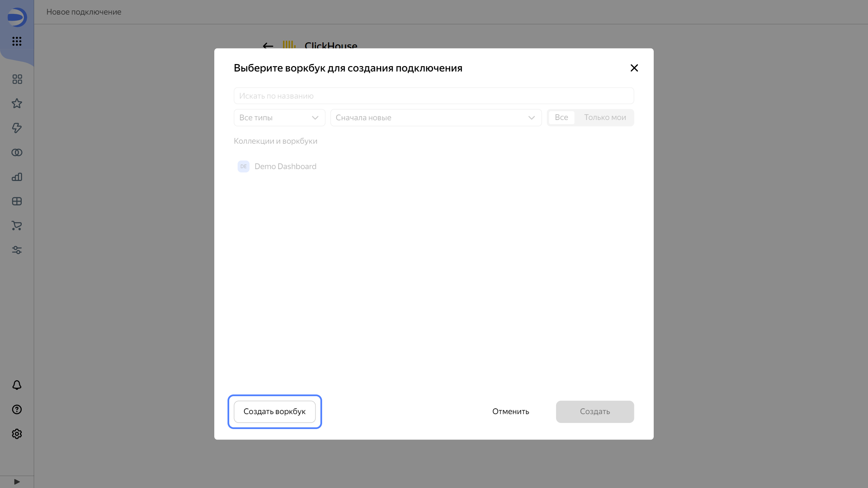
Task: Open Dashboards via the table grid icon
Action: pos(17,201)
